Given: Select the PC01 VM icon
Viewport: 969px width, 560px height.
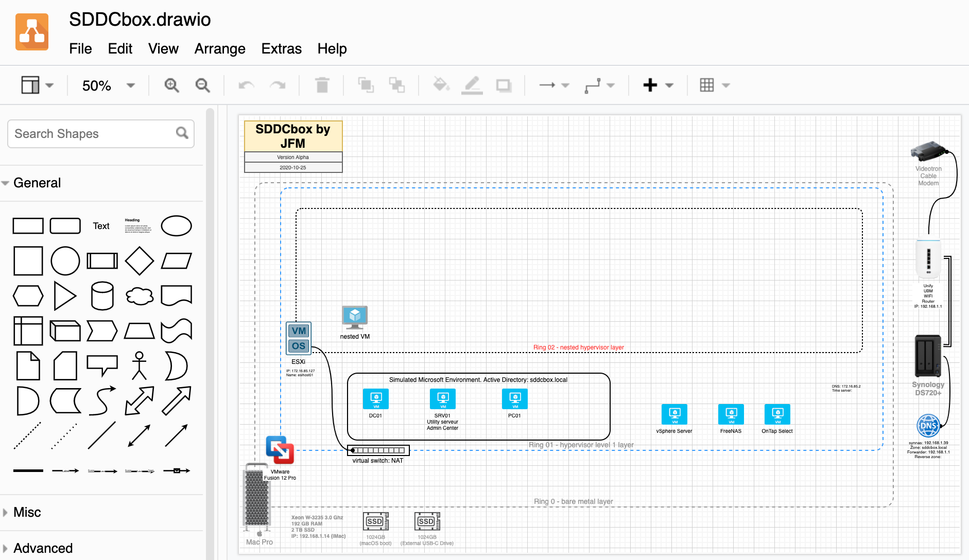Looking at the screenshot, I should tap(515, 399).
